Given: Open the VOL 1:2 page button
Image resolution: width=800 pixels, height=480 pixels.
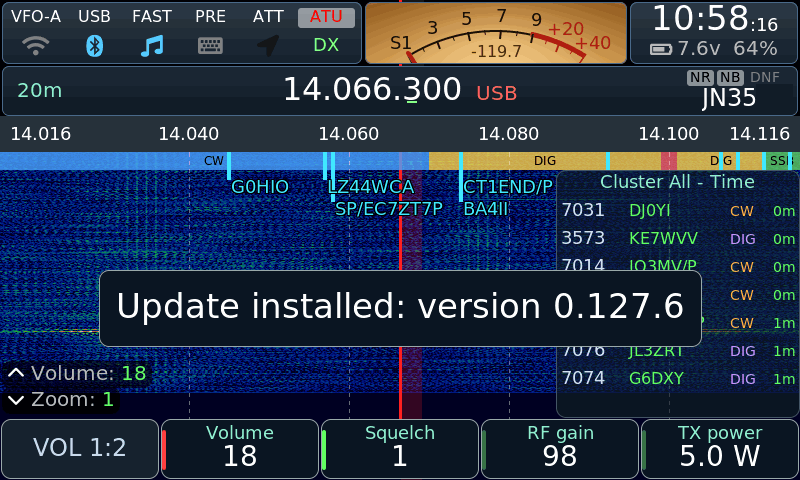Looking at the screenshot, I should point(80,448).
